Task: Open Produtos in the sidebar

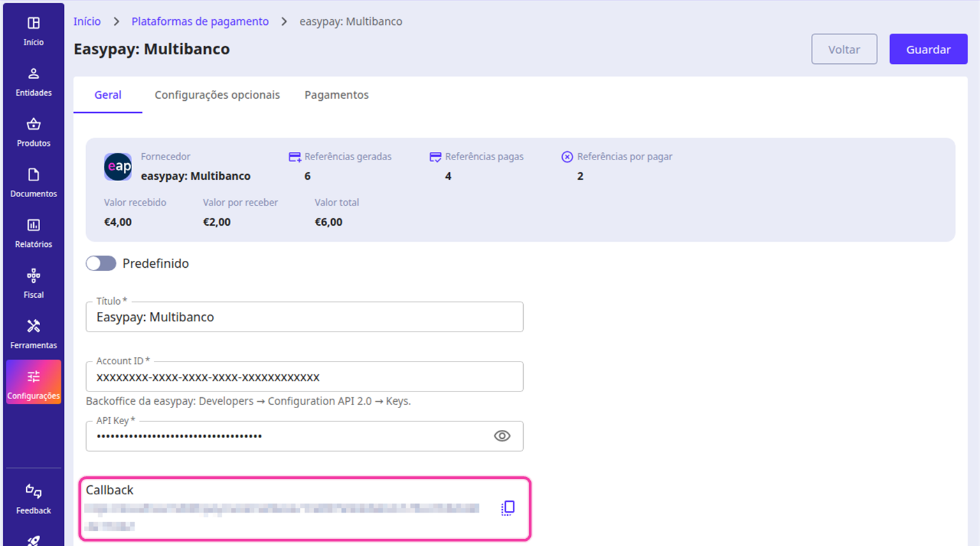Action: [33, 132]
